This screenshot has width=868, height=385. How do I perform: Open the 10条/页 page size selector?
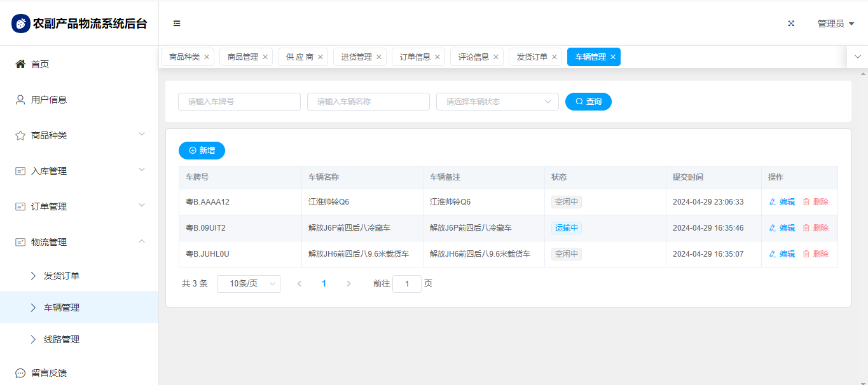[248, 284]
